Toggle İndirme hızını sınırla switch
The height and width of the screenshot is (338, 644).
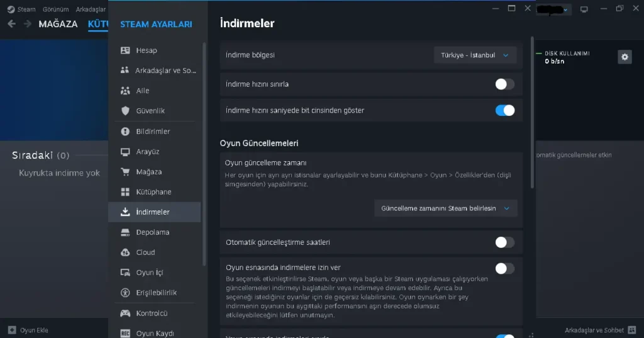505,84
